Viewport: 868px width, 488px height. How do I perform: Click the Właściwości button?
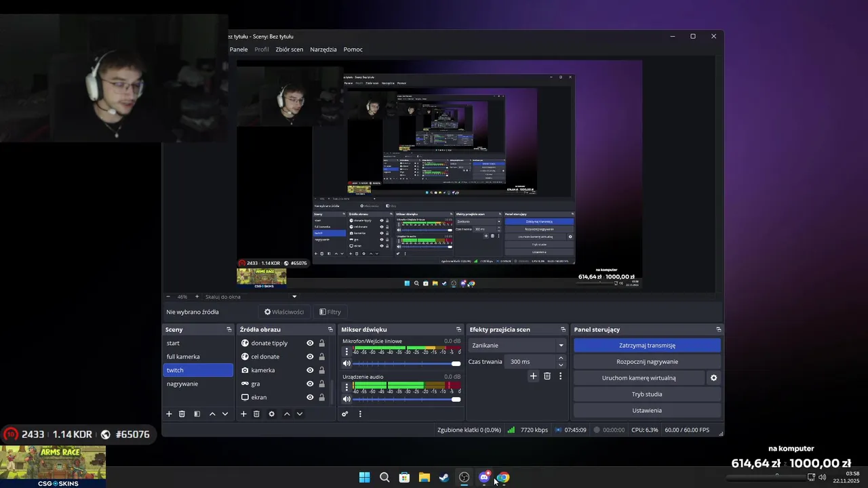tap(284, 312)
